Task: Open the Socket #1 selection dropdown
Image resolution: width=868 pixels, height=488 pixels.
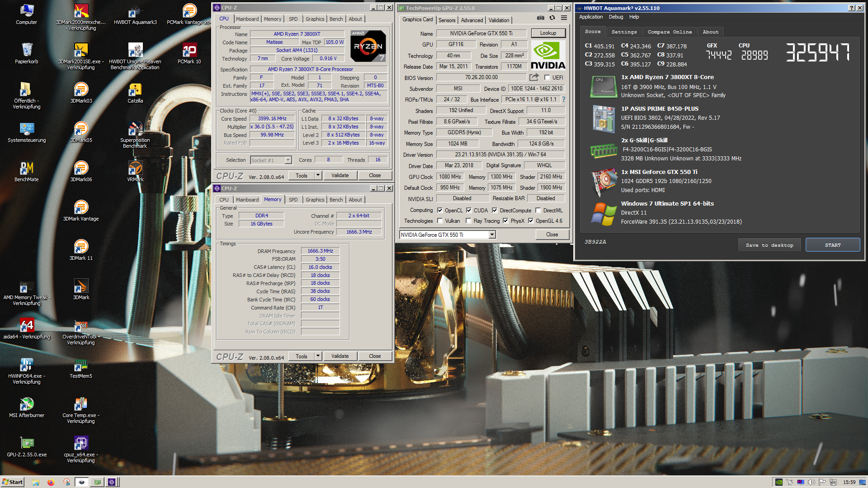Action: (271, 160)
